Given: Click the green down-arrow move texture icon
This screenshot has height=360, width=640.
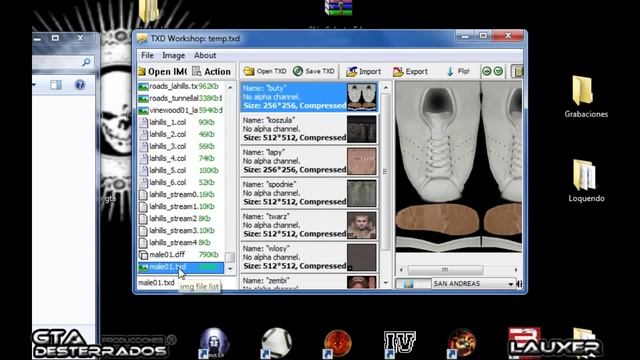Looking at the screenshot, I should coord(498,71).
